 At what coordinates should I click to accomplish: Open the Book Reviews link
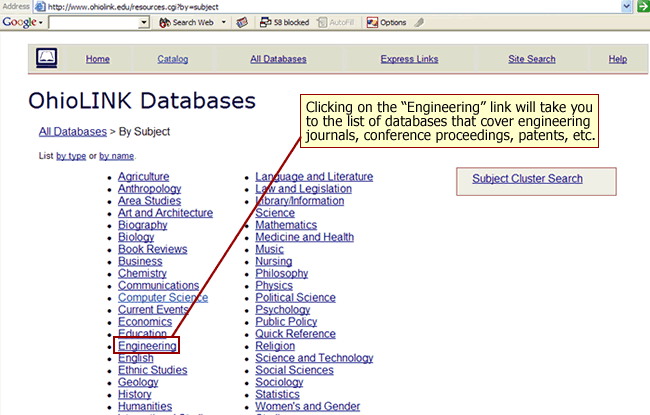point(153,249)
